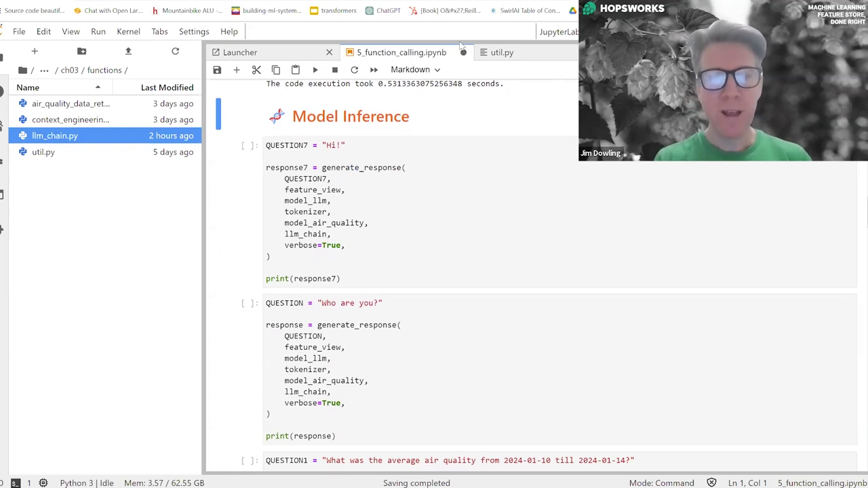Open cell type dropdown showing Markdown
The height and width of the screenshot is (488, 868).
(415, 70)
